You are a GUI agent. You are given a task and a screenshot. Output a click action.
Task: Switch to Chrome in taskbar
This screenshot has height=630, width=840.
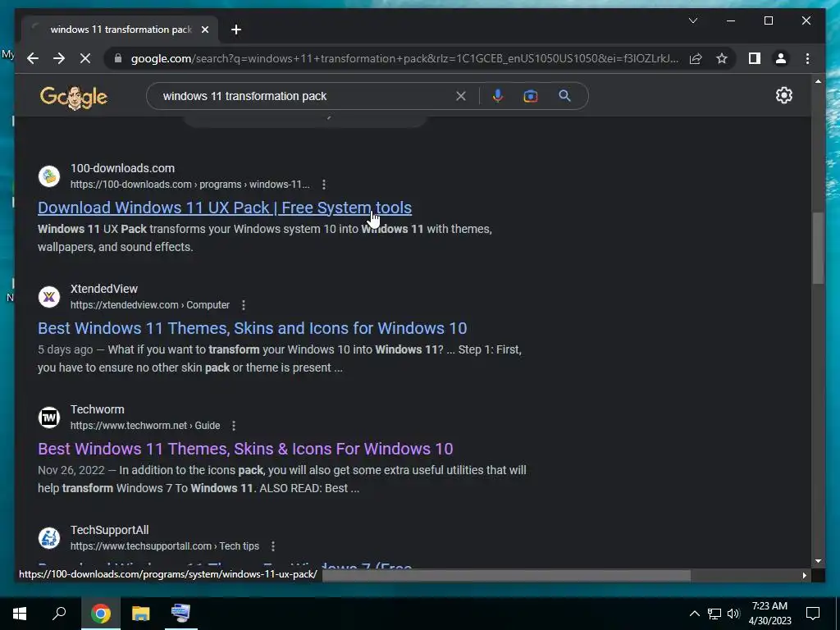pyautogui.click(x=100, y=614)
